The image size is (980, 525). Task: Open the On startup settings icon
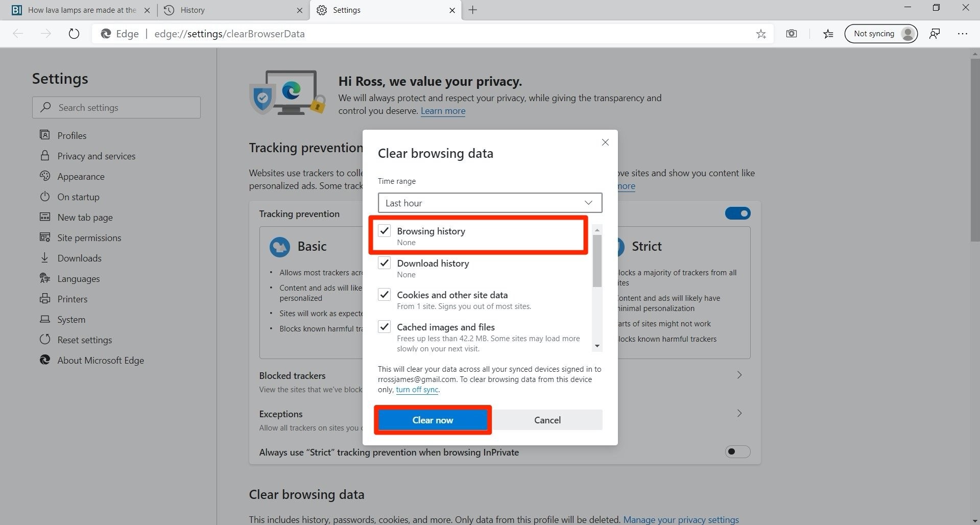[x=45, y=197]
